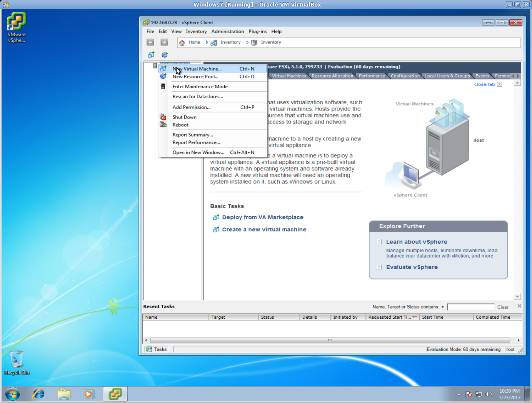Screen dimensions: 532x403
Task: Select the Recycle Bin desktop icon
Action: 17,362
